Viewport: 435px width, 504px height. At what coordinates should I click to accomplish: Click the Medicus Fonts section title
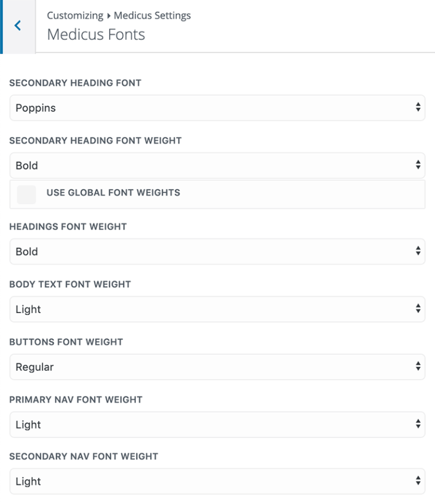(x=96, y=35)
